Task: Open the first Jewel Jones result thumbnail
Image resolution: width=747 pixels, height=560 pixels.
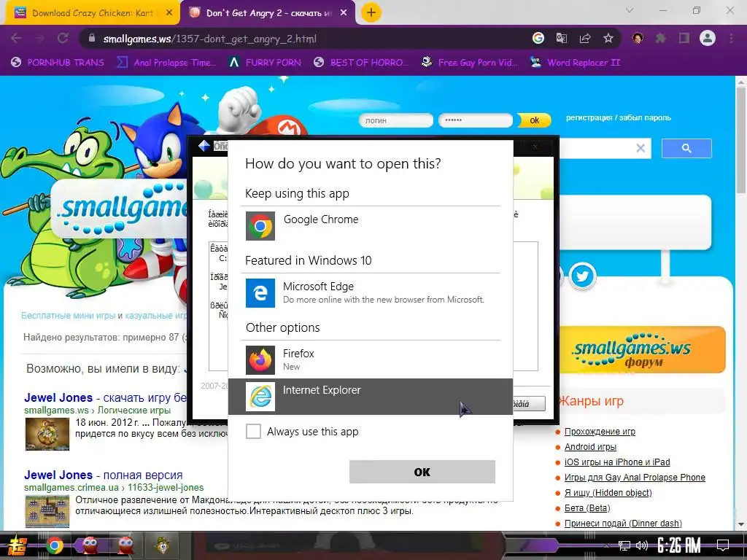Action: [47, 434]
